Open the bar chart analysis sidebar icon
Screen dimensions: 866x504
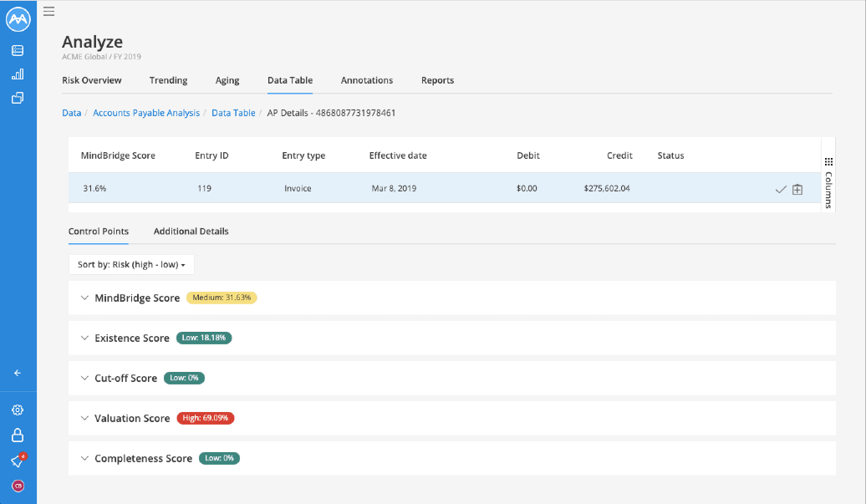18,74
